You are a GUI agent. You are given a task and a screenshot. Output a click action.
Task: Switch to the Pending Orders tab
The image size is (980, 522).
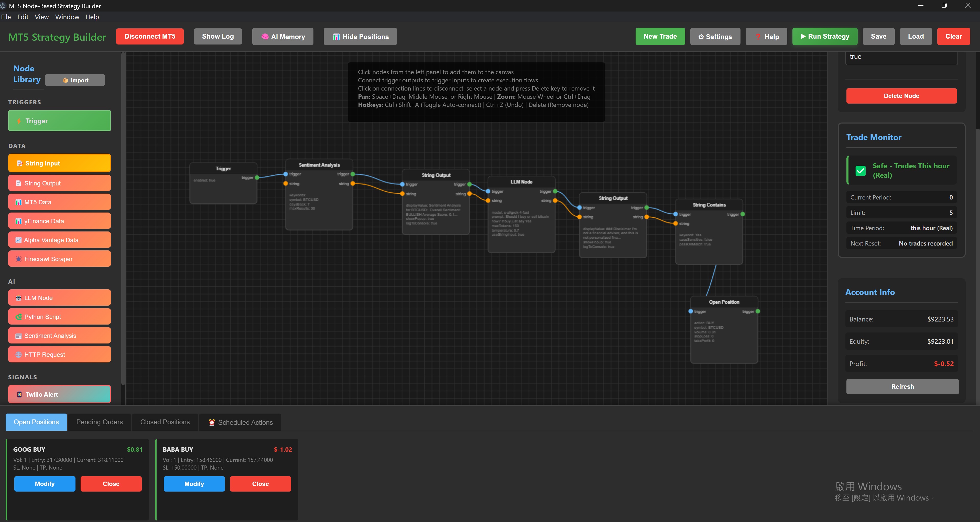[99, 422]
